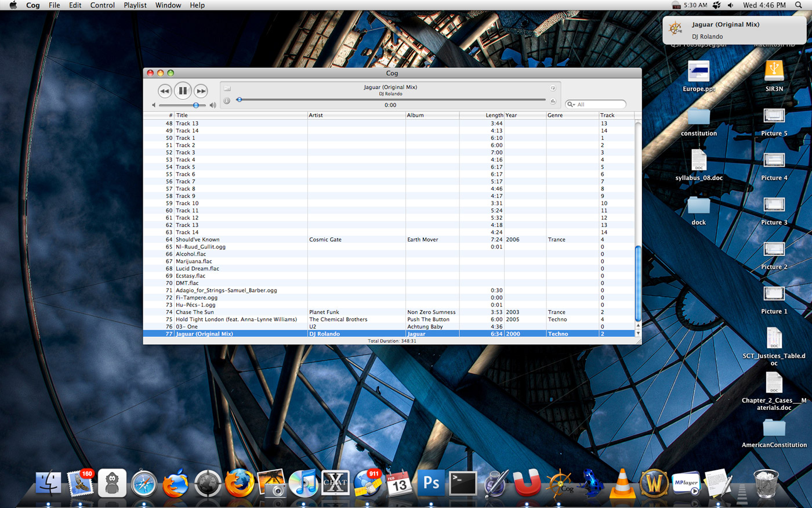Click the volume slider knob
Viewport: 812px width, 508px height.
click(196, 105)
